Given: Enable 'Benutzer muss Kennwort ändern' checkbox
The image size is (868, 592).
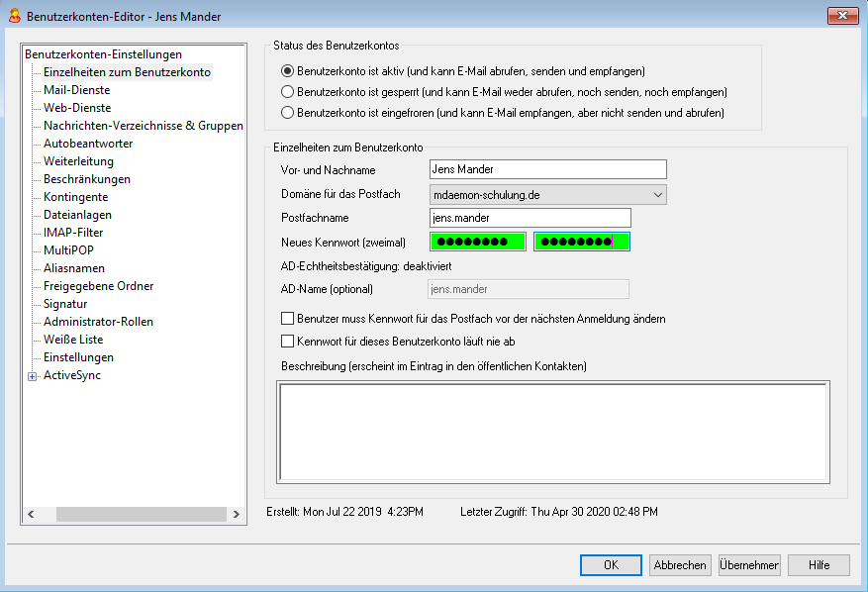Looking at the screenshot, I should point(288,320).
